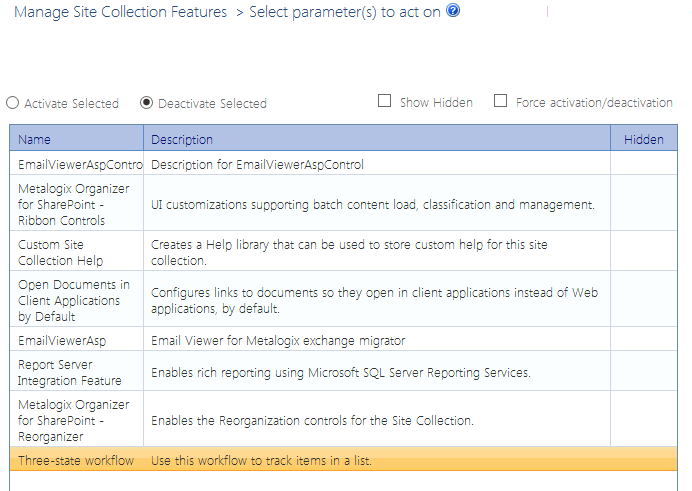Click the Hidden column header
Image resolution: width=692 pixels, height=491 pixels.
(643, 139)
